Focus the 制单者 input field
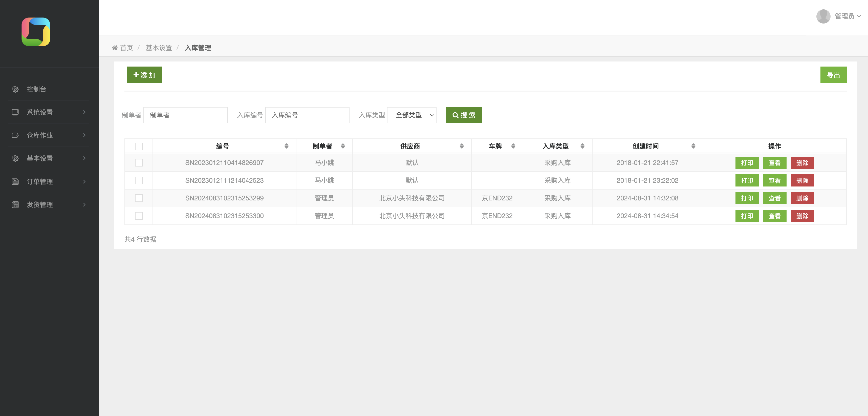The height and width of the screenshot is (416, 868). point(185,115)
